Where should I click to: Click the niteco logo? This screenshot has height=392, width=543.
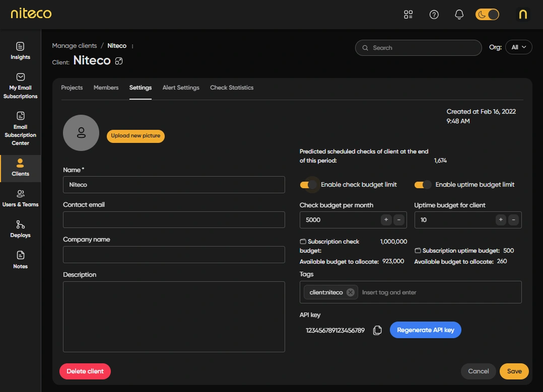31,14
